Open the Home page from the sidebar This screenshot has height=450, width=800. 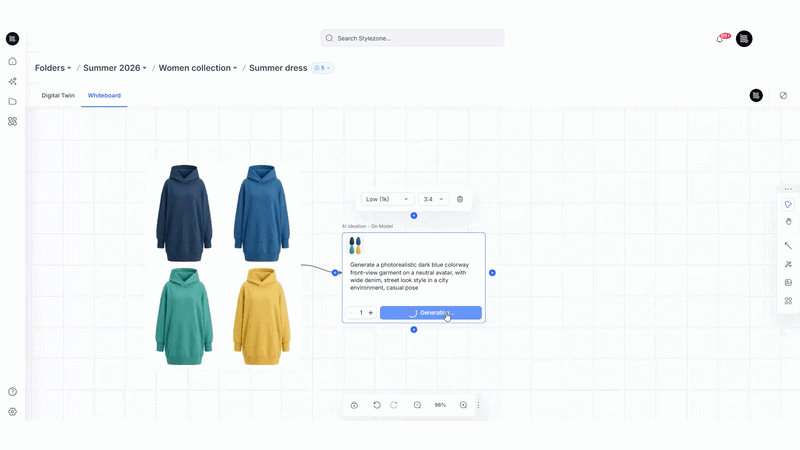(x=13, y=61)
